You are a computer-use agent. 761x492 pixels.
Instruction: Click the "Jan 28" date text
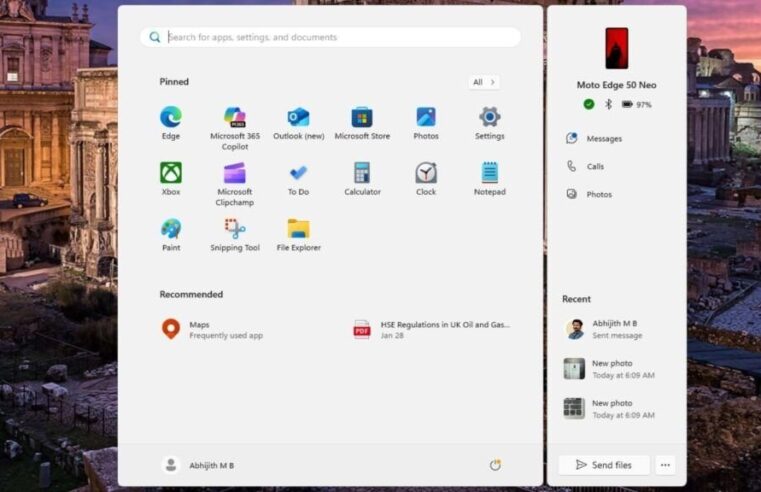pos(392,335)
